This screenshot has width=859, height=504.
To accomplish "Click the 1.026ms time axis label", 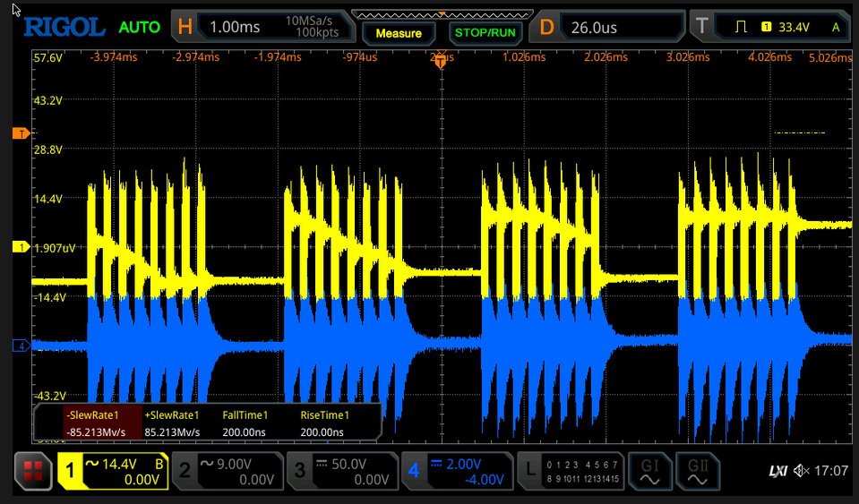I will click(524, 57).
